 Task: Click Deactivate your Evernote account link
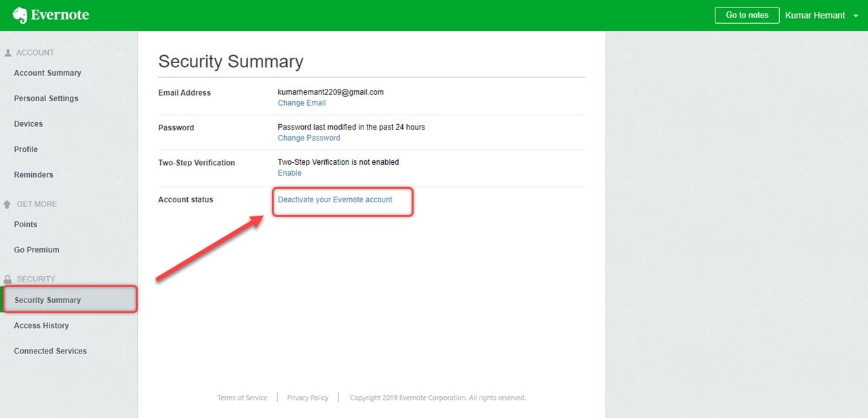335,199
